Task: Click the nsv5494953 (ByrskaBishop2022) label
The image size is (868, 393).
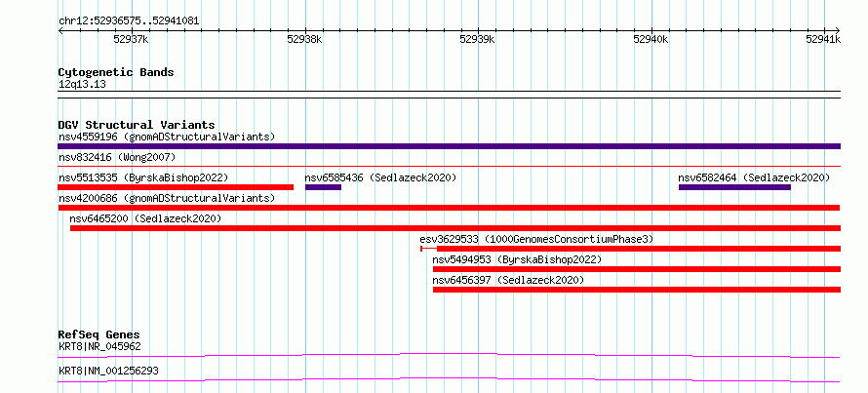Action: [x=517, y=259]
